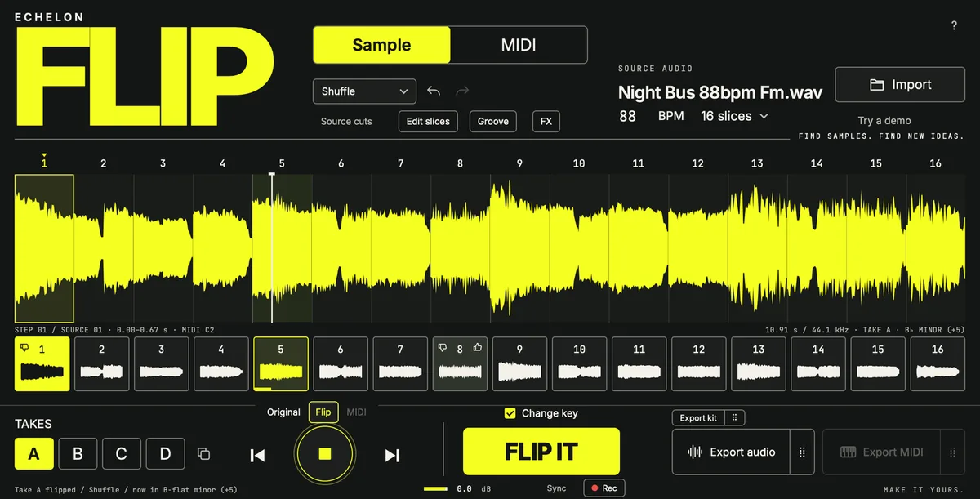Select slice pad 16
This screenshot has height=499, width=980.
point(937,363)
